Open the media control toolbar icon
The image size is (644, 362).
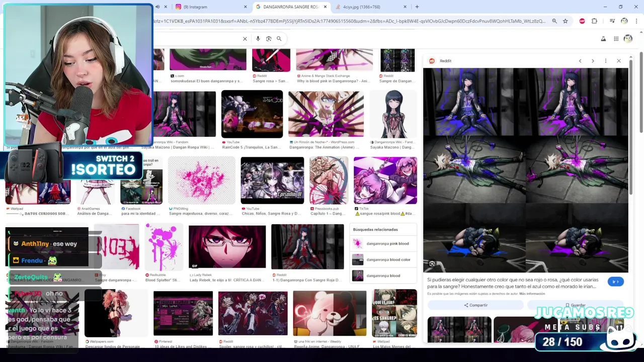coord(612,21)
